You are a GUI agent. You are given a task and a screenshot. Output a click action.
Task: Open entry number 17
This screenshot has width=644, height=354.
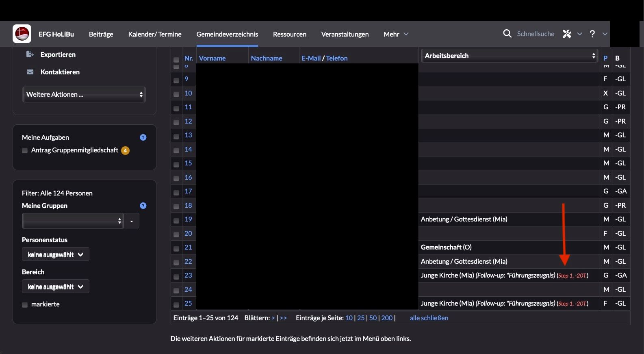(188, 191)
